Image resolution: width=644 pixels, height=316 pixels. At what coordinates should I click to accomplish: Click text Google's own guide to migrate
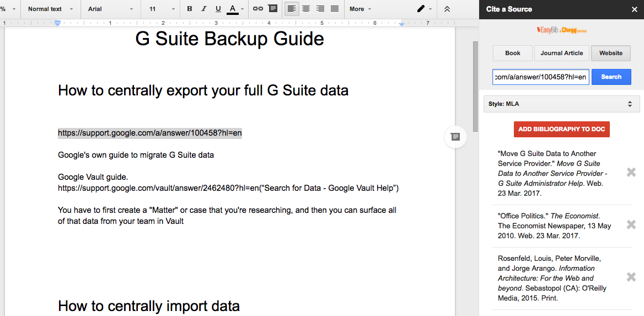pos(136,156)
